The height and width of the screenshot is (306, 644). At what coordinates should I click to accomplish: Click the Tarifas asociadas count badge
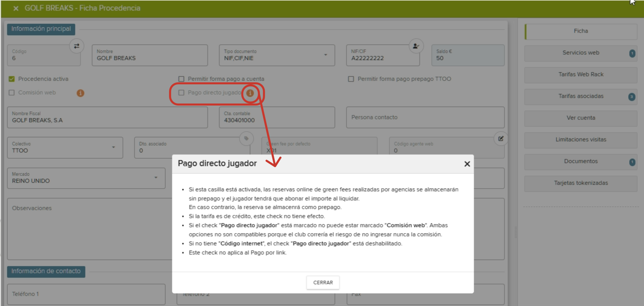click(631, 97)
